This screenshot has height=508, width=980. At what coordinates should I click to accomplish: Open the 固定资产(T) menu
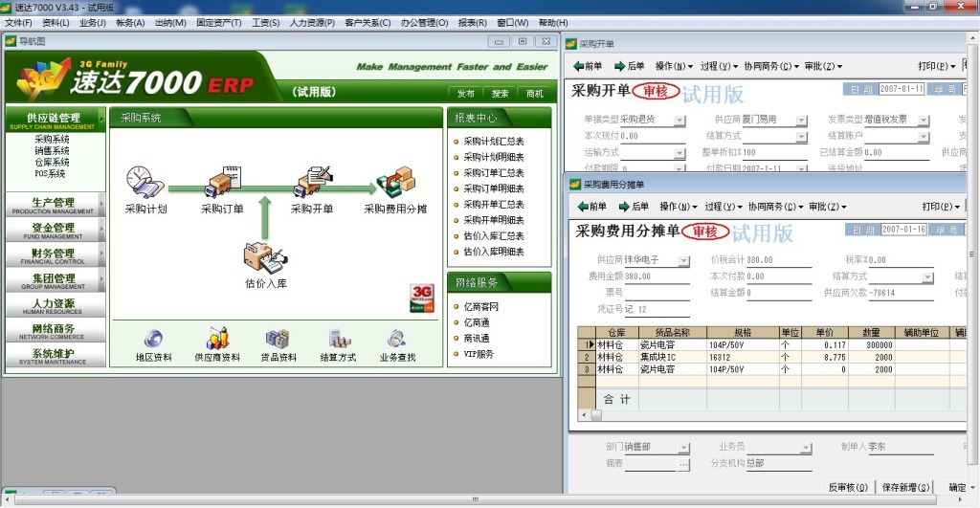[x=219, y=23]
